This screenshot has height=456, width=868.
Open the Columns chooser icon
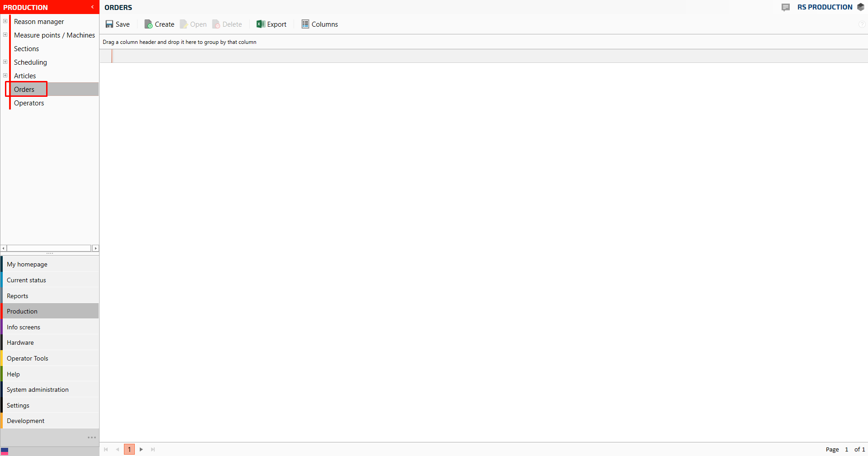point(305,24)
